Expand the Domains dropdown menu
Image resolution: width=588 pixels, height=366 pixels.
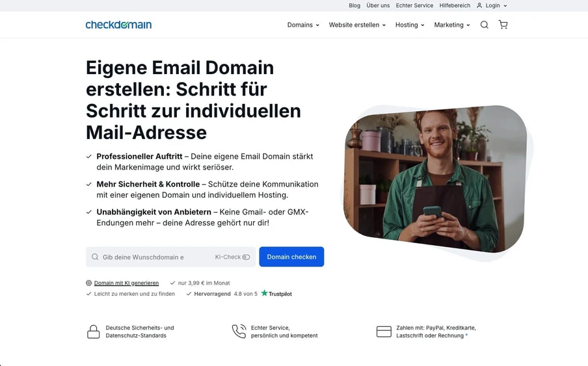303,25
